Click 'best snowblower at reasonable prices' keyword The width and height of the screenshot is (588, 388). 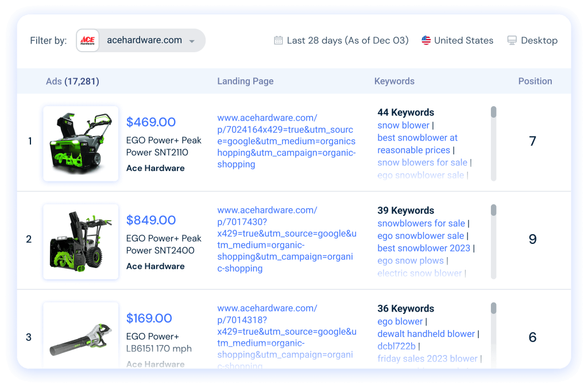(417, 144)
